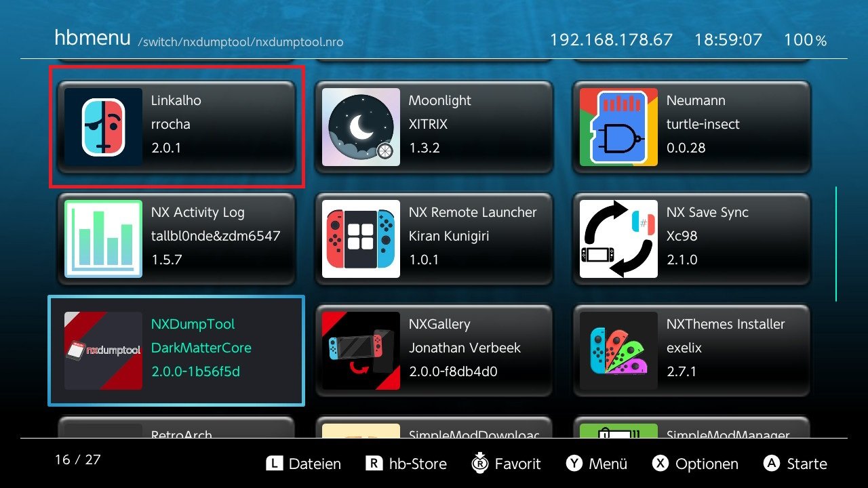
Task: Launch Moonlight via its moon icon
Action: [x=361, y=127]
